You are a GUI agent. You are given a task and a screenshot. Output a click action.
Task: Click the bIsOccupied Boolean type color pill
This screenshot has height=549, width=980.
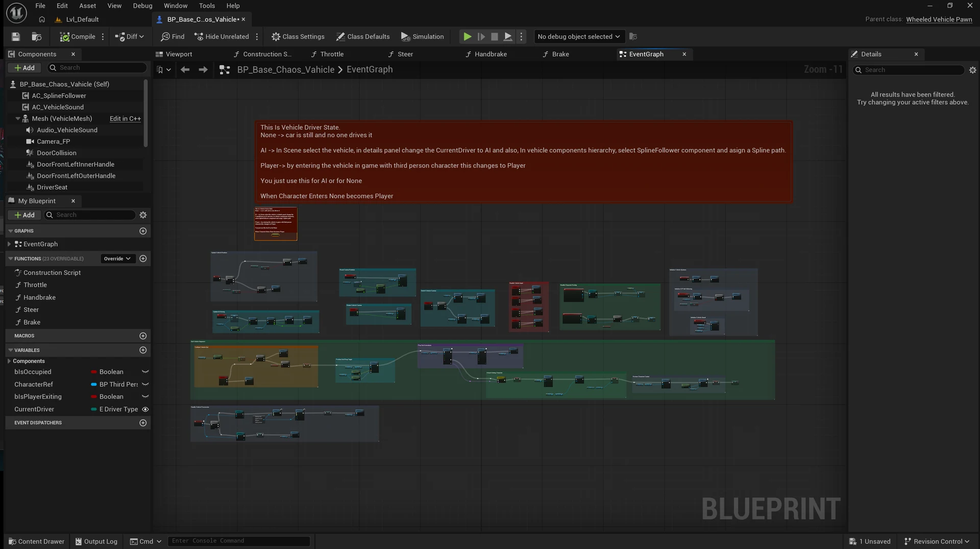pos(94,372)
